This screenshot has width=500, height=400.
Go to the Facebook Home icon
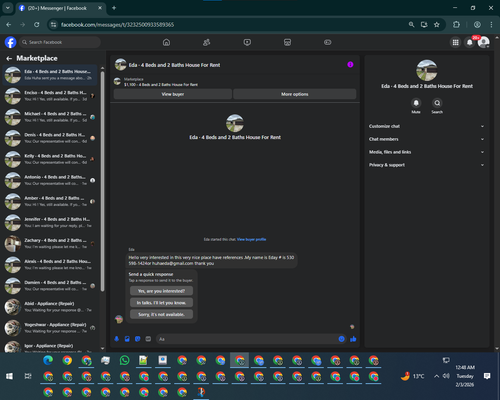click(166, 42)
